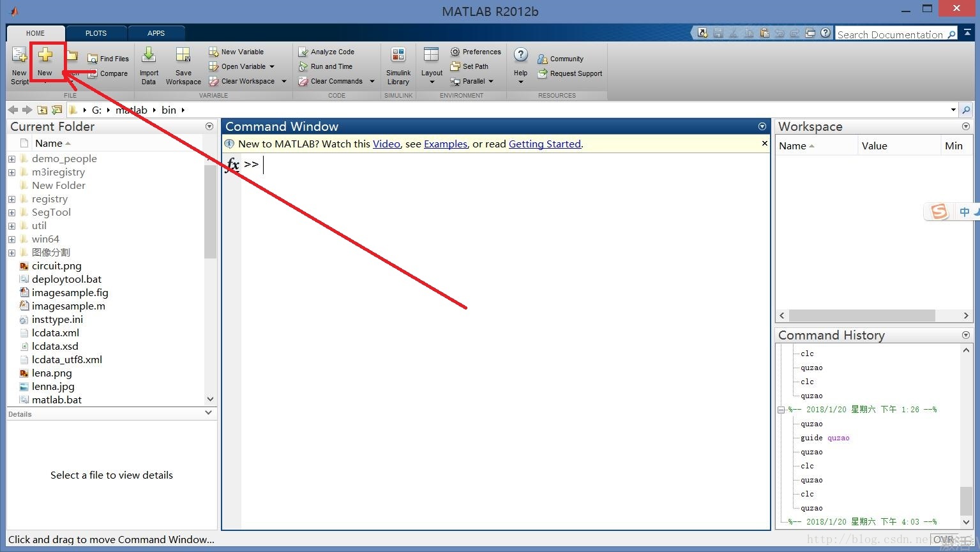This screenshot has height=552, width=980.
Task: Click browse for folder icon
Action: (57, 110)
